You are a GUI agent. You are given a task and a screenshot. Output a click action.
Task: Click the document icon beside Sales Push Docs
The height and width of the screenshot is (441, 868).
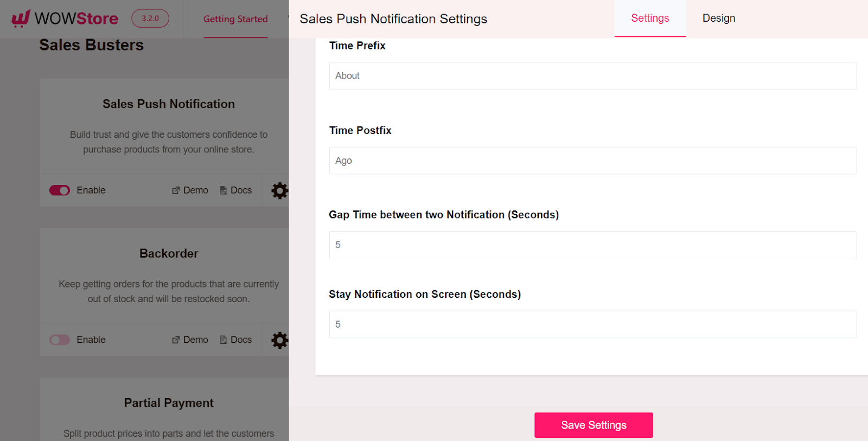pyautogui.click(x=222, y=190)
